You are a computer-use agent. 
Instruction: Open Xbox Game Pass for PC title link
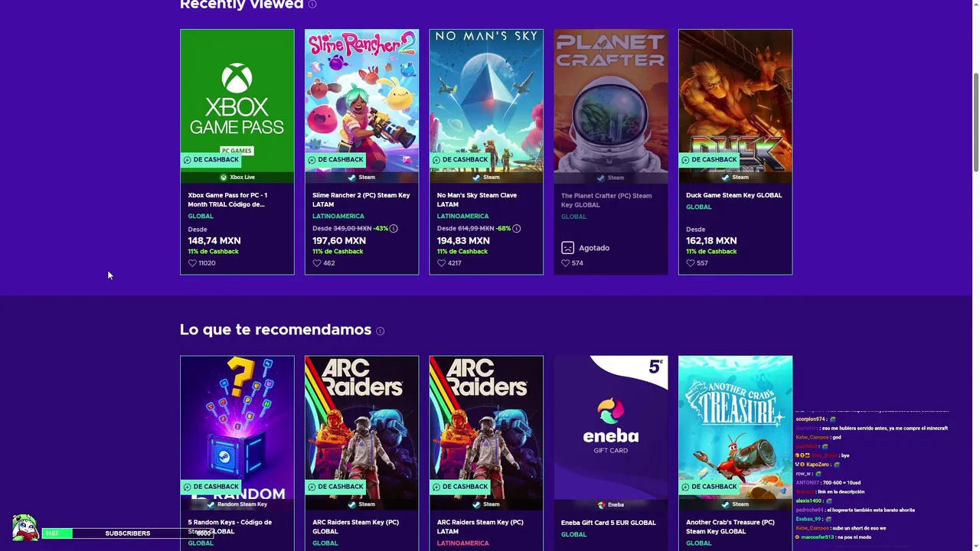click(x=228, y=200)
